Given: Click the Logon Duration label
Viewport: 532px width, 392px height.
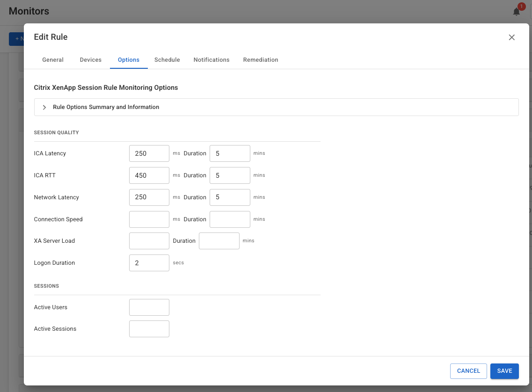Looking at the screenshot, I should (x=54, y=263).
